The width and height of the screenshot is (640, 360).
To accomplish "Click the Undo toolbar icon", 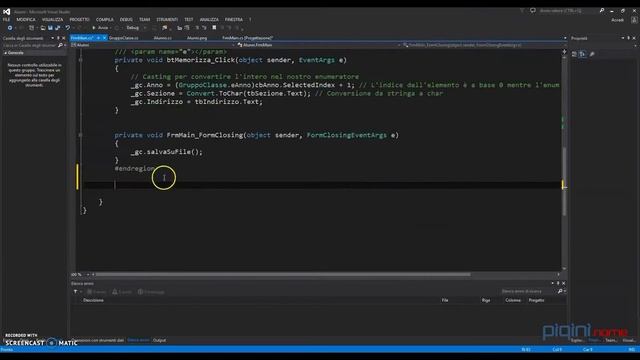I will tap(68, 28).
